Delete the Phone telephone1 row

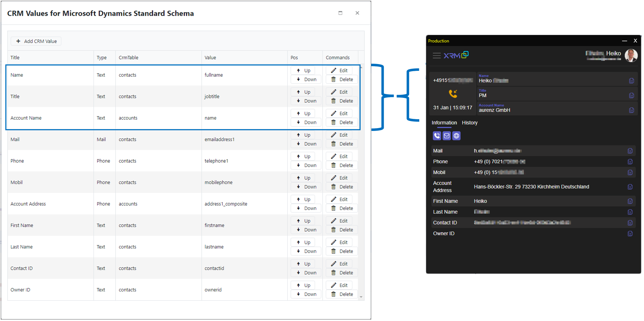(342, 165)
